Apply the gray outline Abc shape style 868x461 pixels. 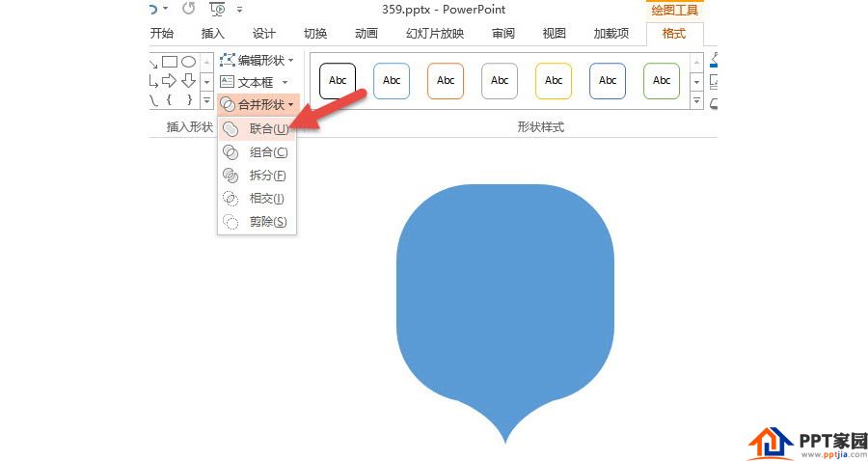(500, 81)
